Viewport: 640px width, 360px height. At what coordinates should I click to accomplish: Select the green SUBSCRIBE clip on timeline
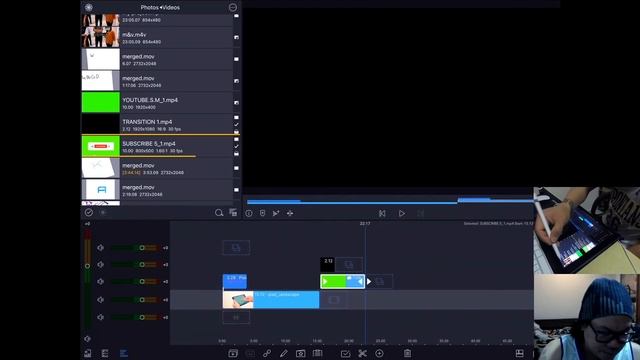[342, 281]
